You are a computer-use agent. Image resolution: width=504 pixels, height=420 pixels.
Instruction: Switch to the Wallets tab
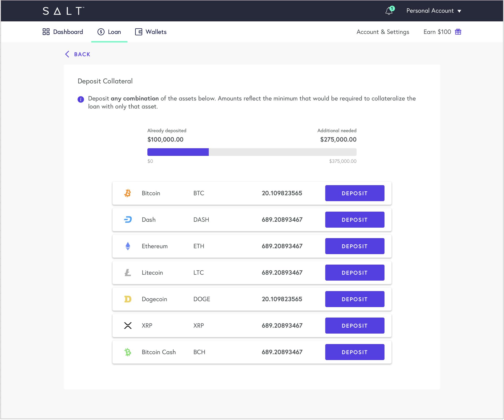click(151, 32)
